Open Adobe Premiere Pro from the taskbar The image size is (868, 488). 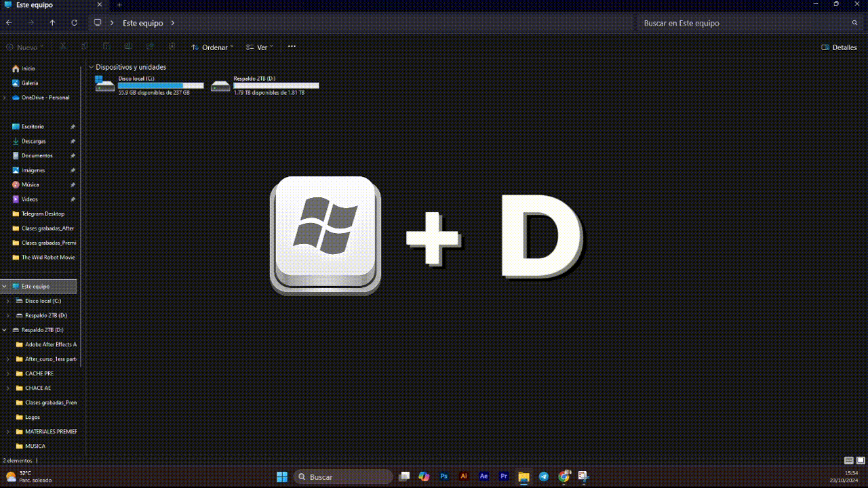pos(504,476)
